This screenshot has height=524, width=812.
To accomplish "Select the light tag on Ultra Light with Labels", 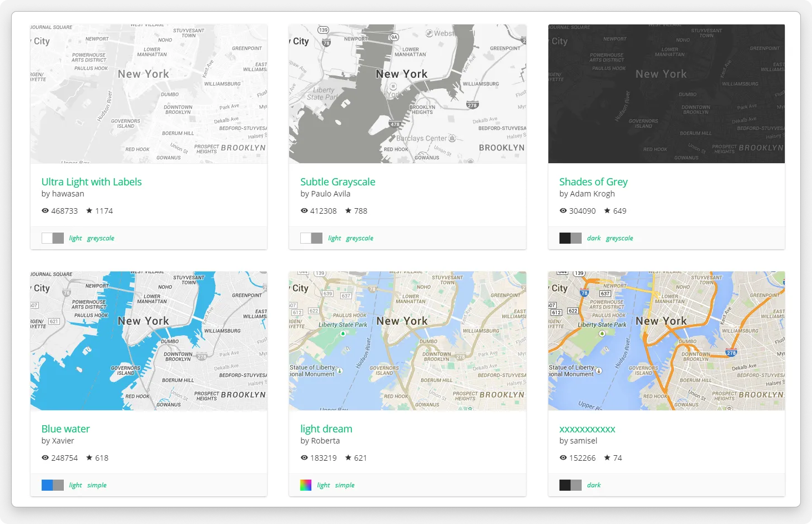I will click(x=75, y=238).
